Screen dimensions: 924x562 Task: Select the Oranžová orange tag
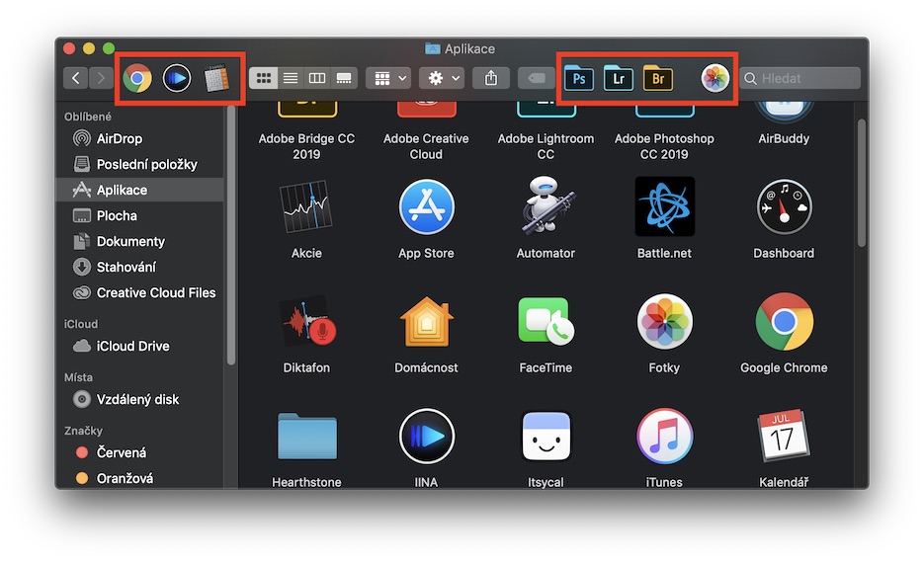pos(139,478)
